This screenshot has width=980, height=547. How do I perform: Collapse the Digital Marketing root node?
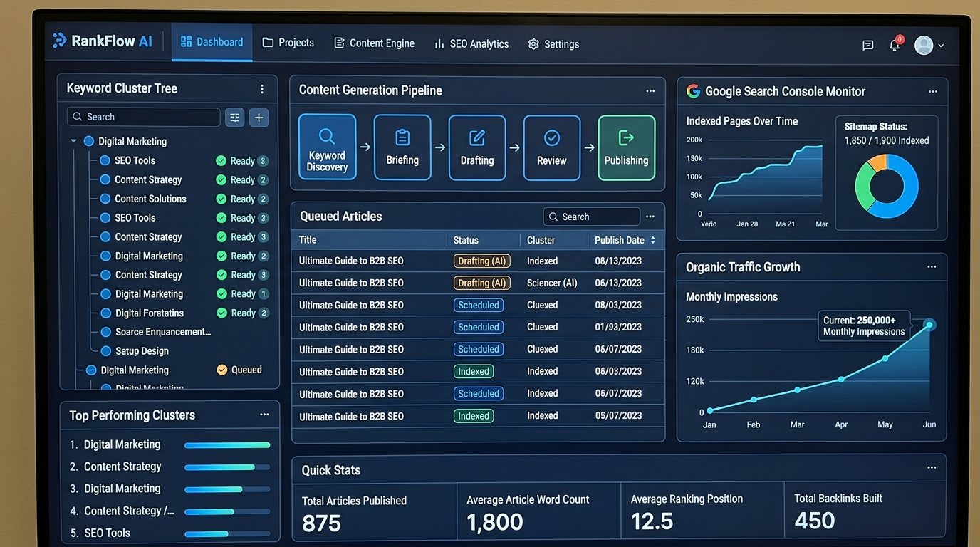click(x=73, y=141)
